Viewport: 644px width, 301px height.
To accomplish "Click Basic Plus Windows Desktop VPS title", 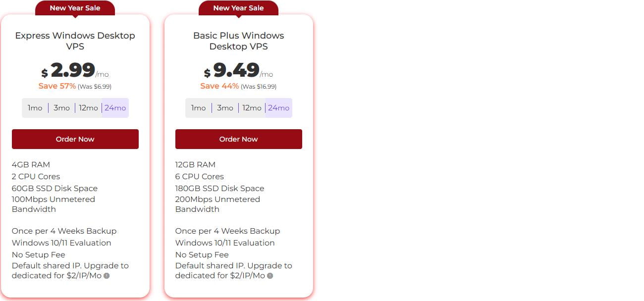I will 239,41.
